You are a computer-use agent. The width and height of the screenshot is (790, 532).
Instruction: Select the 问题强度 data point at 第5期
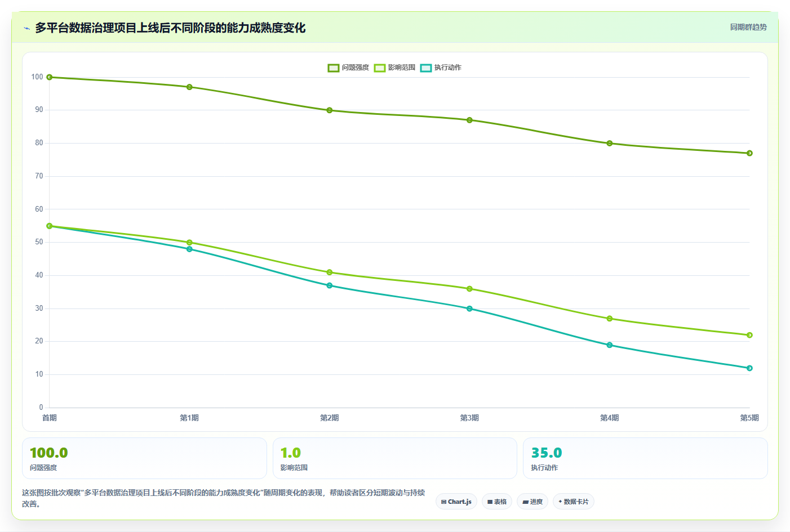click(x=749, y=153)
